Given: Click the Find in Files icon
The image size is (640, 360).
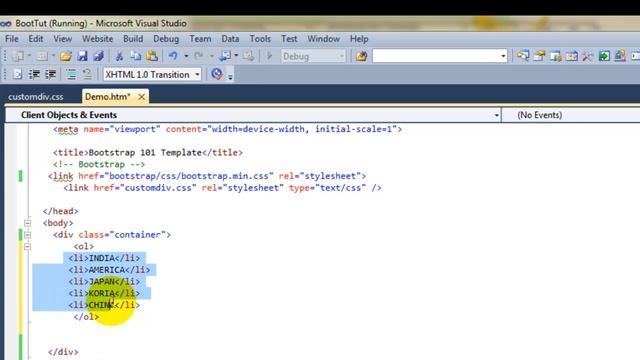Looking at the screenshot, I should point(361,56).
